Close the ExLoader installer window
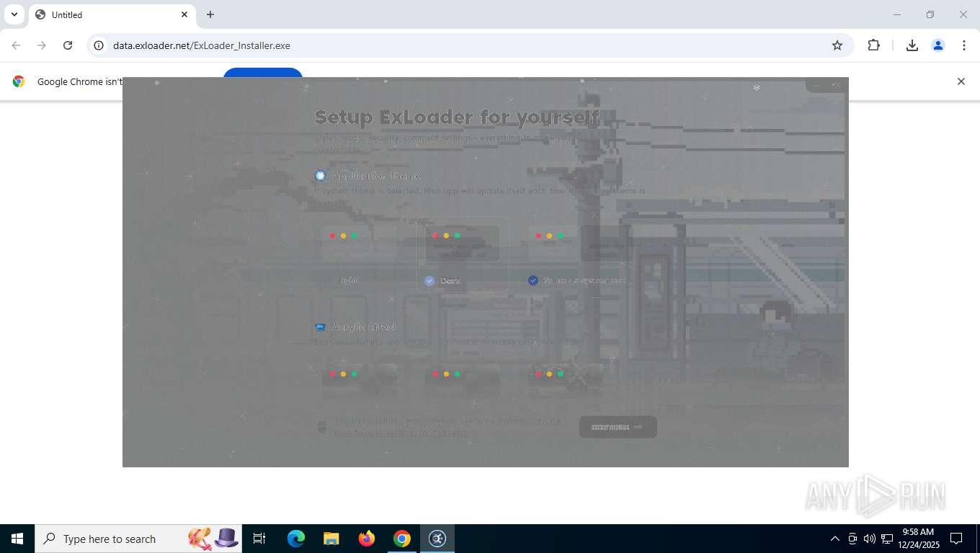 pos(837,86)
